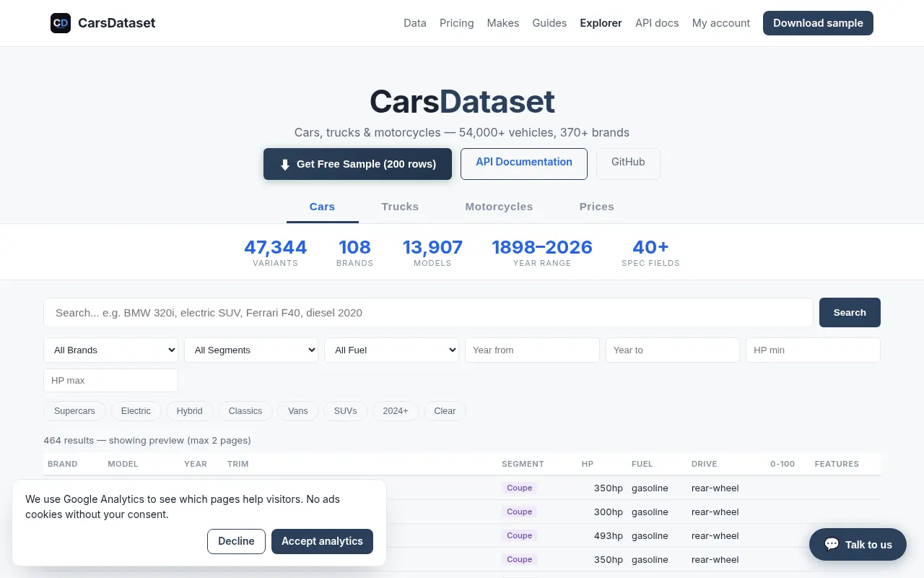Click Accept analytics button
Image resolution: width=924 pixels, height=578 pixels.
pyautogui.click(x=322, y=541)
